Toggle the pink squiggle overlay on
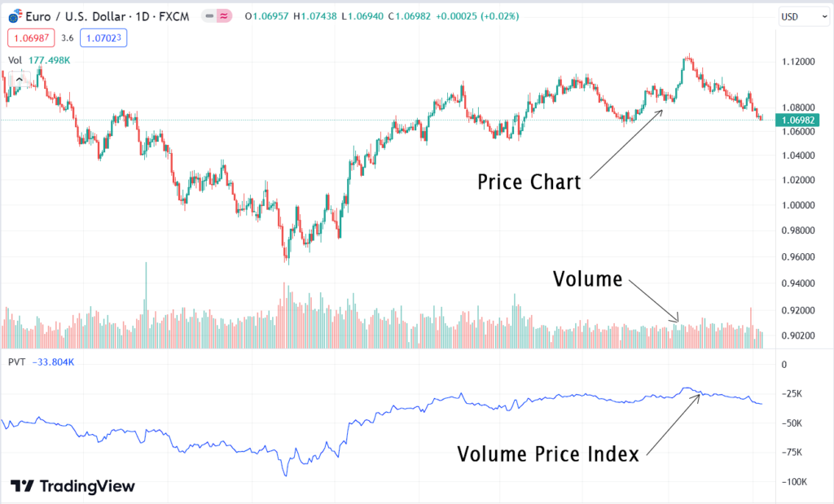The height and width of the screenshot is (504, 834). click(x=223, y=15)
